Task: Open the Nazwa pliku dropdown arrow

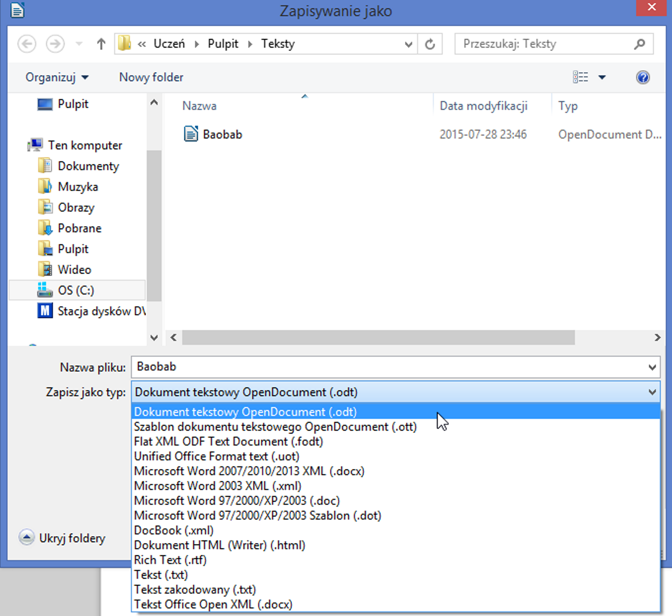Action: tap(652, 367)
